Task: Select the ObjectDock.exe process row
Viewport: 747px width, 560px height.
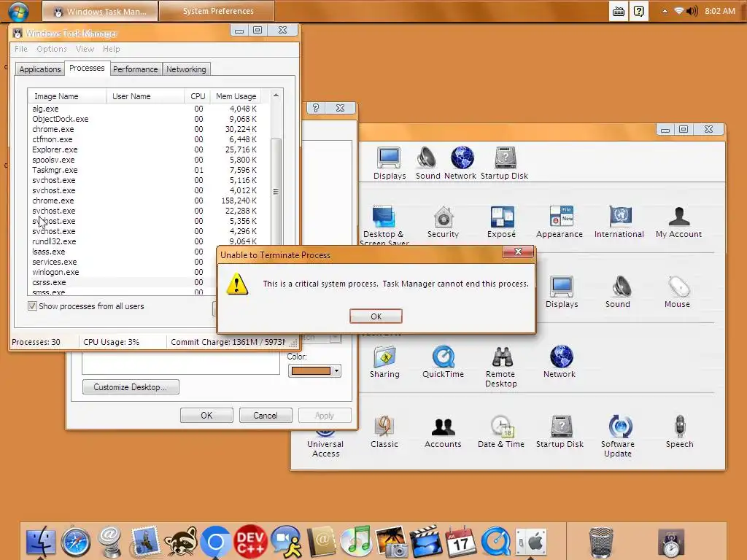Action: [x=149, y=119]
